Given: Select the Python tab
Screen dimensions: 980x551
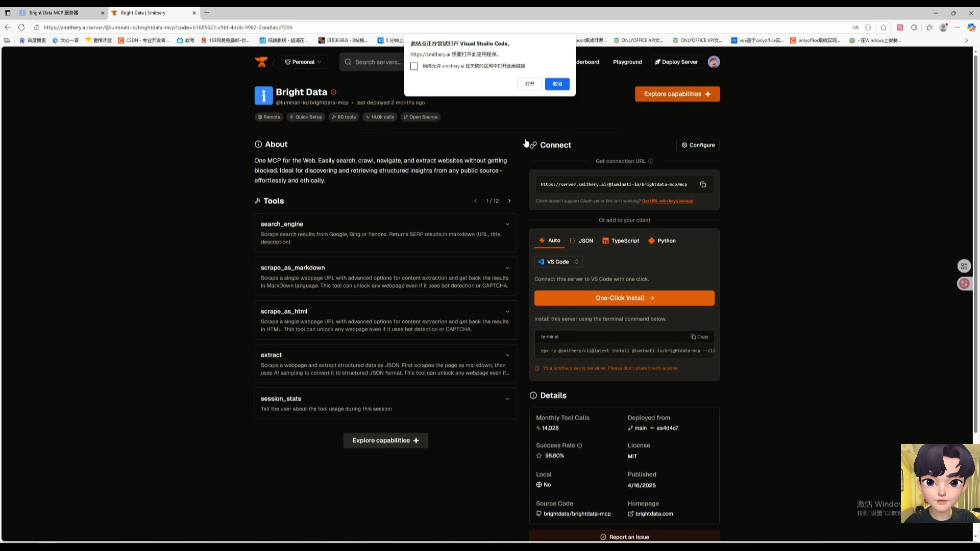Looking at the screenshot, I should pyautogui.click(x=662, y=241).
